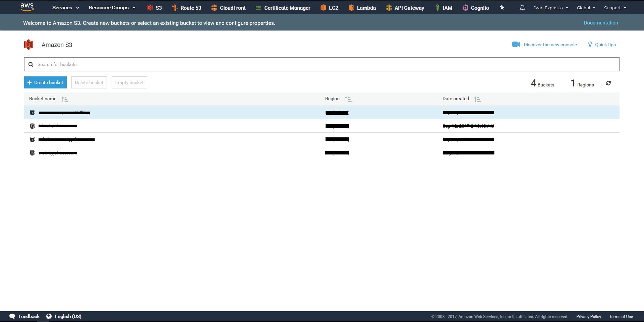The image size is (644, 322).
Task: Click the 4 Buckets count
Action: 542,83
